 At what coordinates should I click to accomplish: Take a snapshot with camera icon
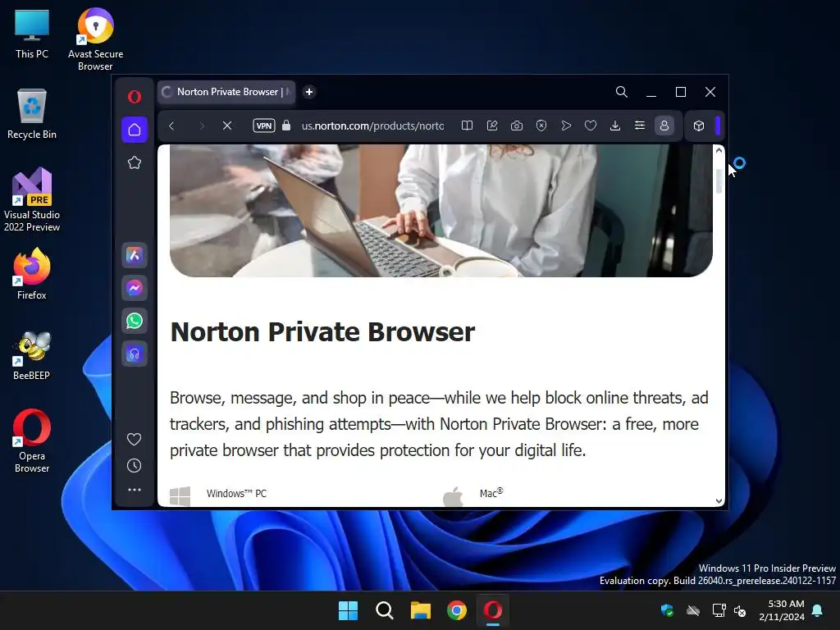[517, 126]
